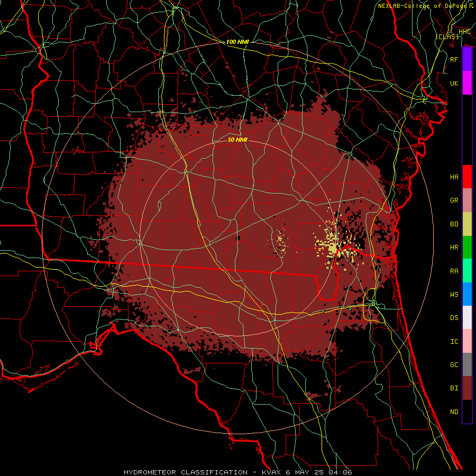476x476 pixels.
Task: Select the WS blue legend swatch
Action: pyautogui.click(x=467, y=294)
